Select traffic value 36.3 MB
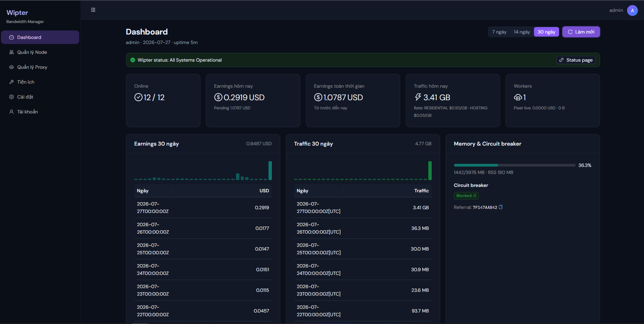644x324 pixels. coord(420,228)
